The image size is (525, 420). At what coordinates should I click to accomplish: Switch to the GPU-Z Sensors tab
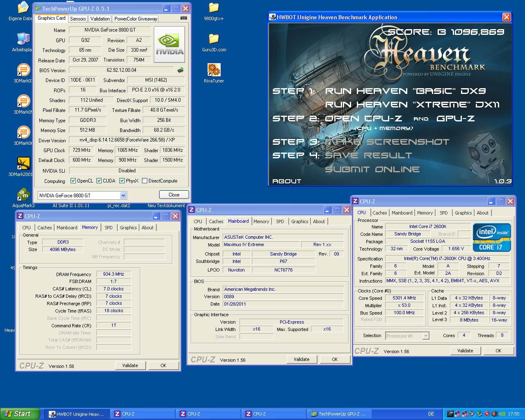point(78,19)
